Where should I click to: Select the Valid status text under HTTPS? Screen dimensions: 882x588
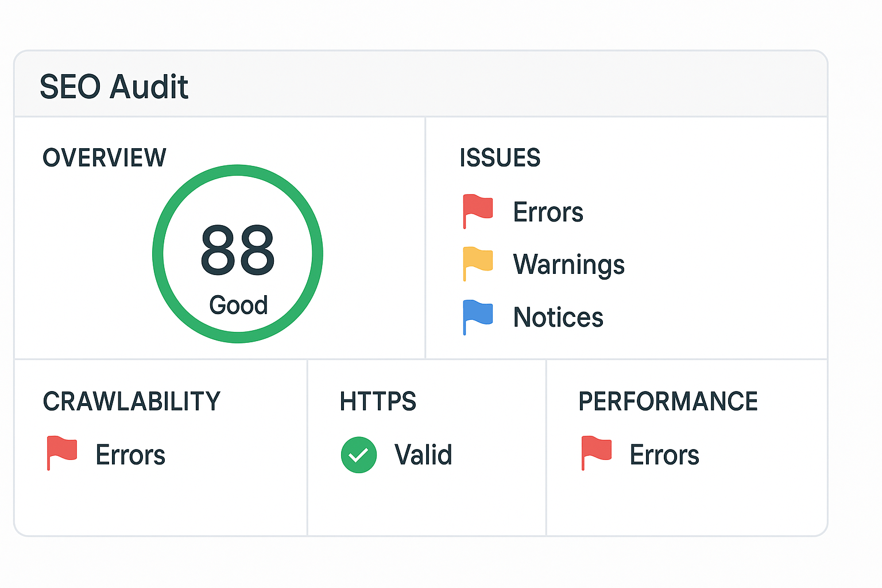pos(423,455)
